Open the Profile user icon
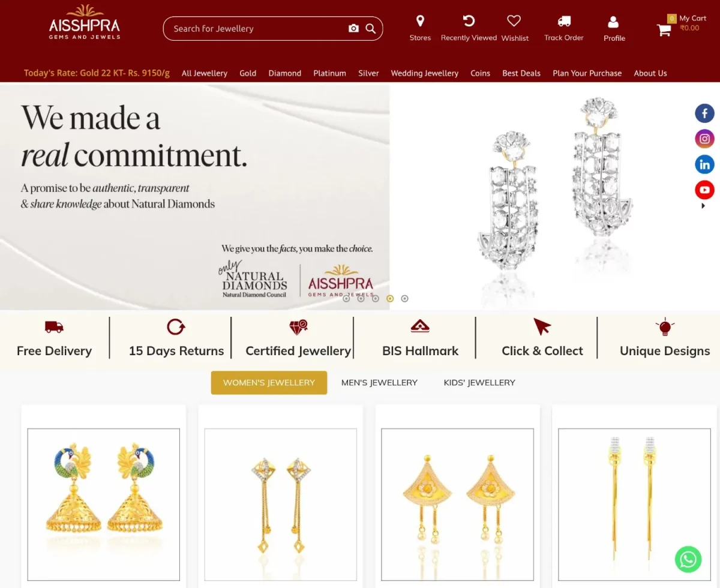720x588 pixels. (613, 22)
